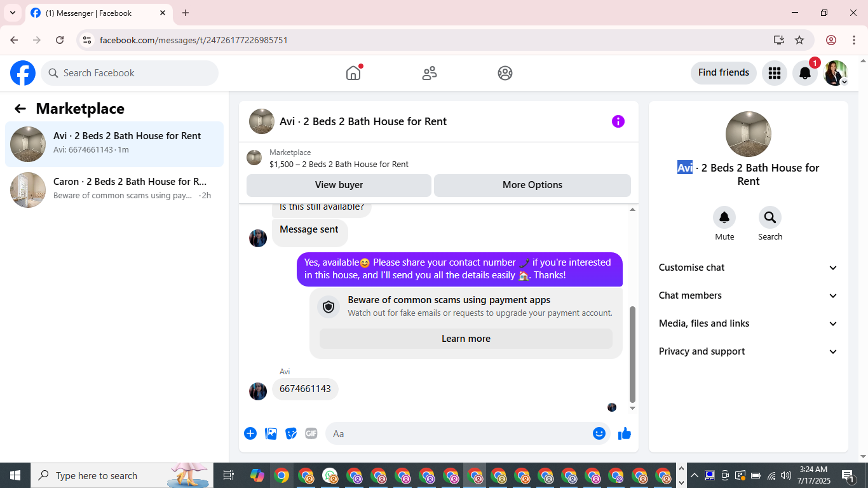View site information icon beside the URL
Viewport: 868px width, 488px height.
click(x=88, y=40)
